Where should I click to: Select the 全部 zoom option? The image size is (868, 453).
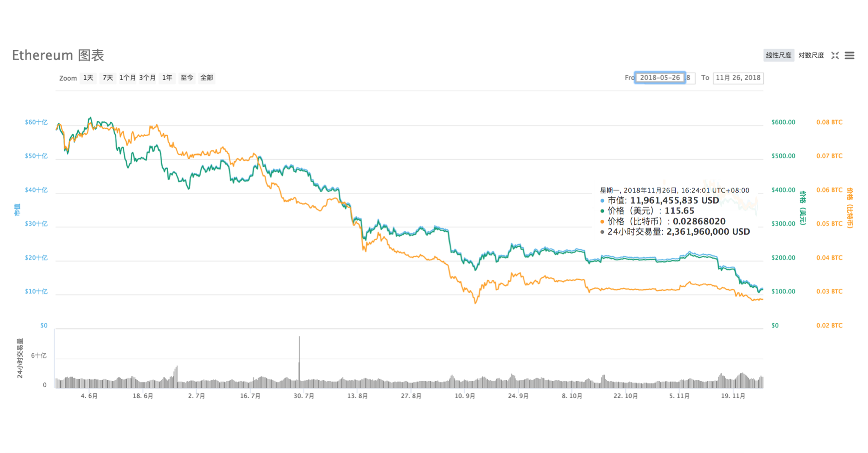click(207, 78)
